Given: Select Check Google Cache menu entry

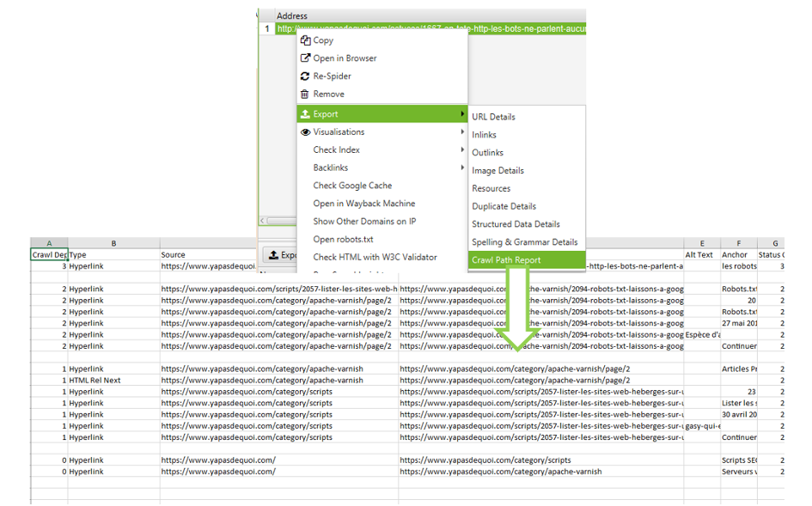Looking at the screenshot, I should pyautogui.click(x=352, y=186).
